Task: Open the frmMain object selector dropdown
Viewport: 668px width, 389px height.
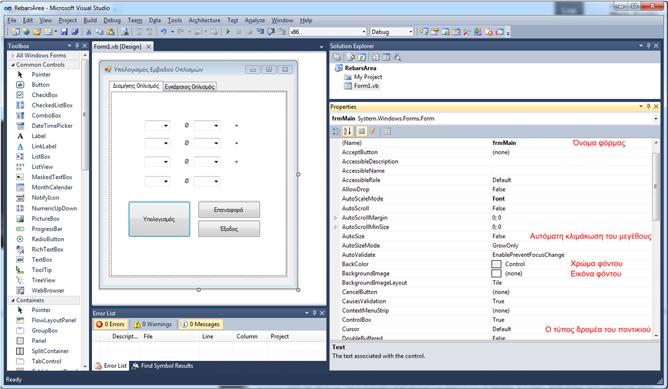Action: pyautogui.click(x=656, y=118)
